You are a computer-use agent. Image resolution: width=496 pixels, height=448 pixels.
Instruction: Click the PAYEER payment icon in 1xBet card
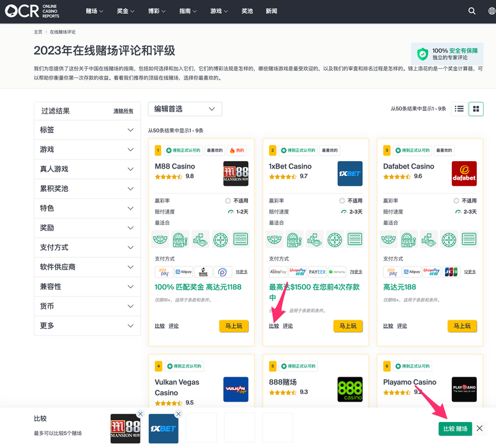click(x=317, y=271)
